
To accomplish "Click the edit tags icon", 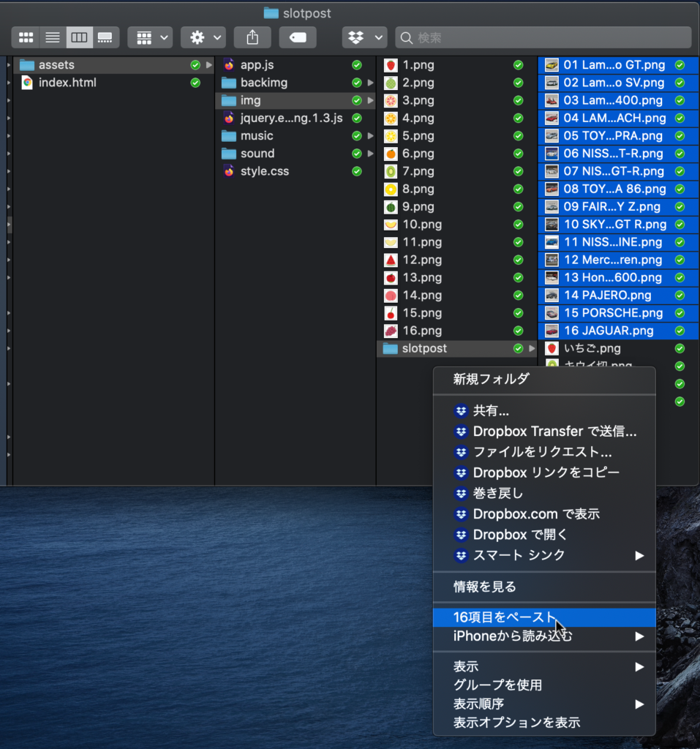I will point(298,37).
